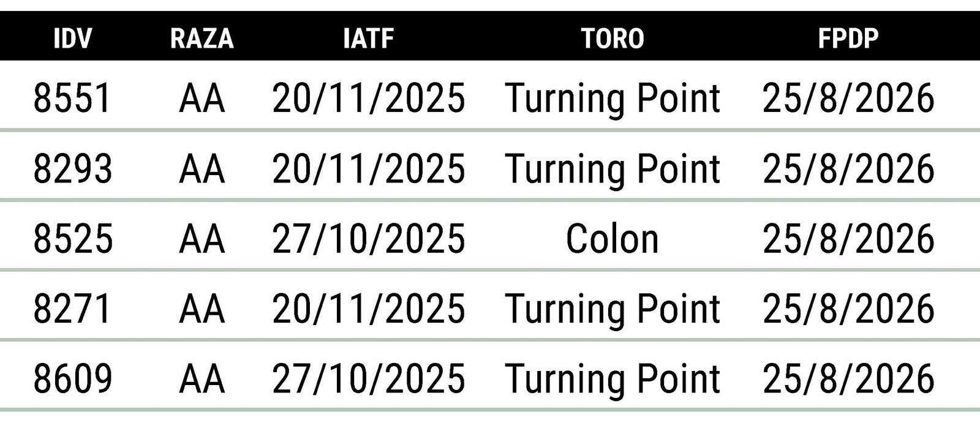This screenshot has width=980, height=423.
Task: Select the cell with IDV 8609
Action: [x=72, y=378]
